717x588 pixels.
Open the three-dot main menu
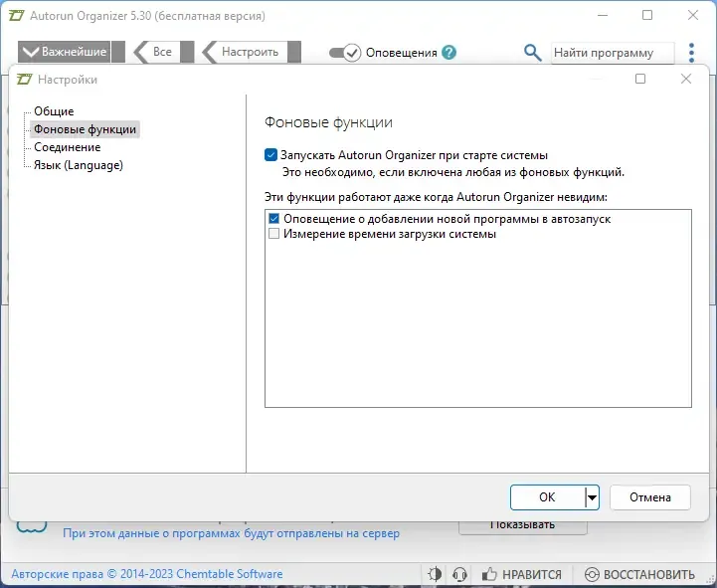pyautogui.click(x=691, y=53)
